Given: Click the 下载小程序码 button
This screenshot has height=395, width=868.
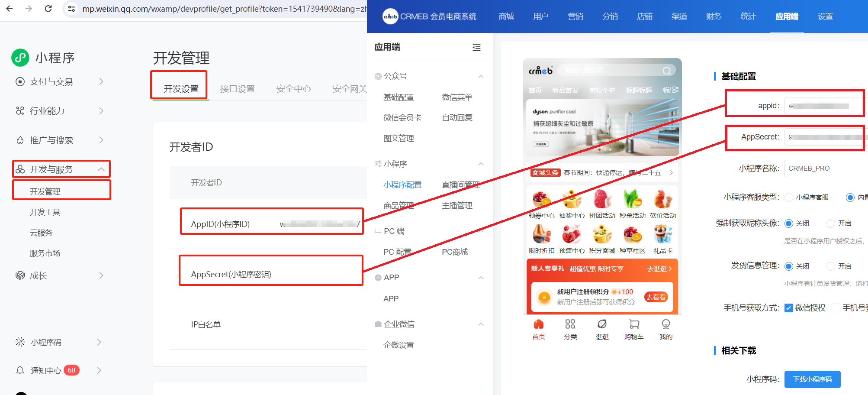Looking at the screenshot, I should [x=812, y=379].
